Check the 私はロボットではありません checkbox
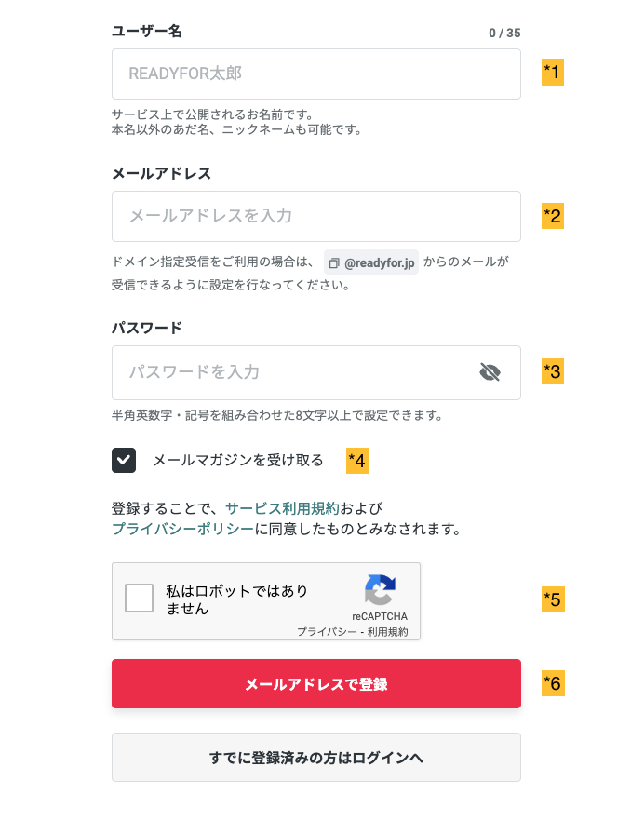644x821 pixels. click(x=140, y=599)
